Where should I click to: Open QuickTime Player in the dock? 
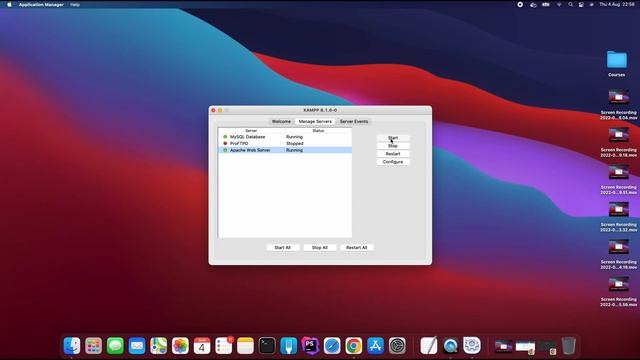click(x=450, y=346)
